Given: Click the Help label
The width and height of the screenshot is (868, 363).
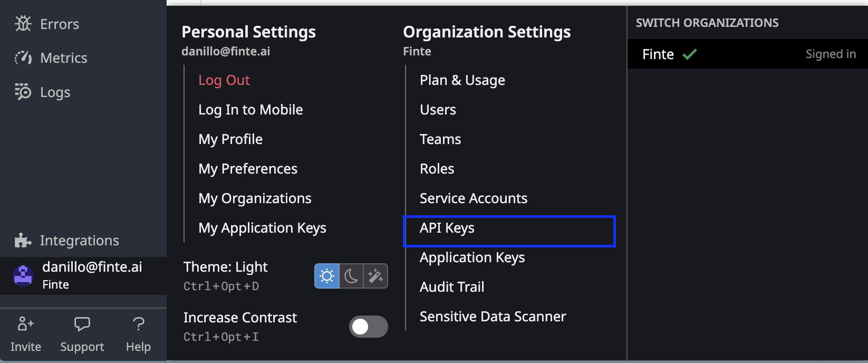Looking at the screenshot, I should 139,347.
